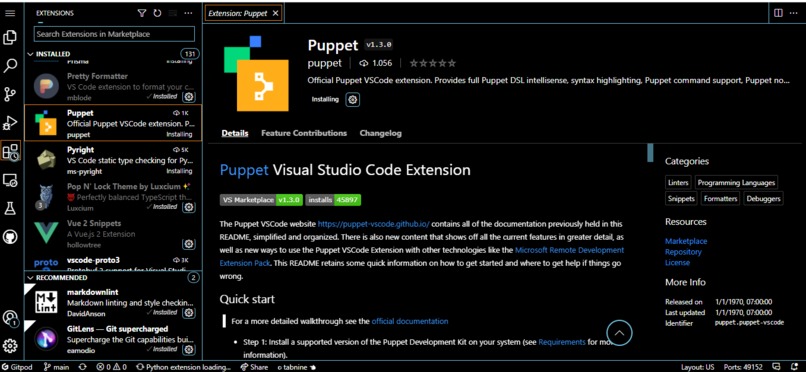Open the Repository resource link
Image resolution: width=806 pixels, height=372 pixels.
coord(683,252)
